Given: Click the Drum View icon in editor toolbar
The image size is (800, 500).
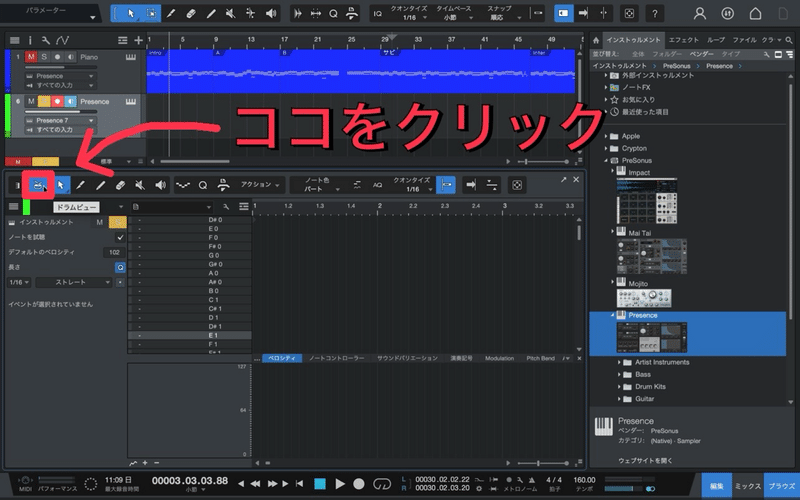Looking at the screenshot, I should (38, 185).
